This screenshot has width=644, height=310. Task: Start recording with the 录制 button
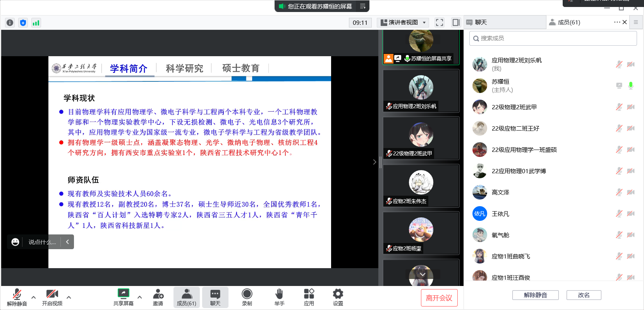click(247, 297)
